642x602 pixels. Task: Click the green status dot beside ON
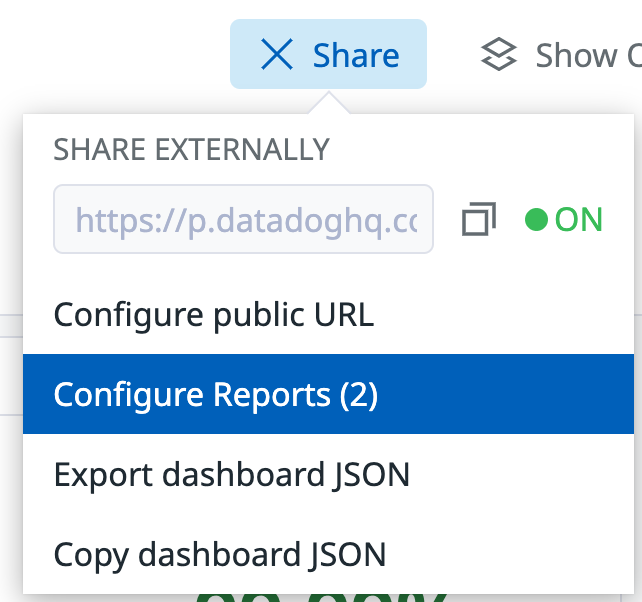pos(536,219)
